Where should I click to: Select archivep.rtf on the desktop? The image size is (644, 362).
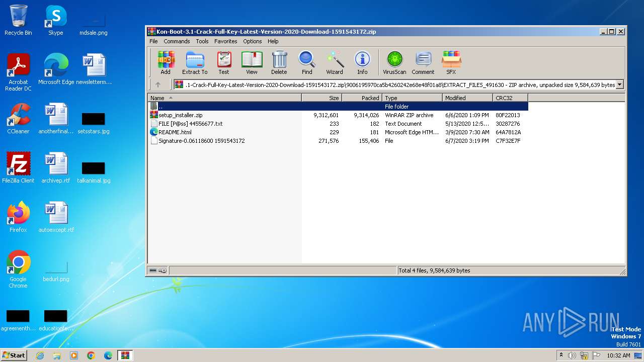point(56,168)
